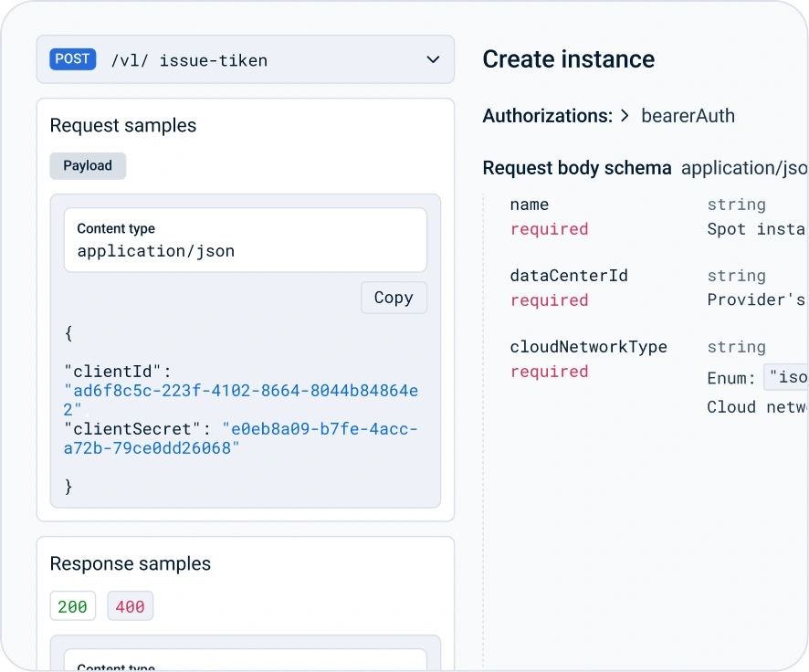The height and width of the screenshot is (672, 809).
Task: Copy the request sample JSON
Action: tap(394, 298)
